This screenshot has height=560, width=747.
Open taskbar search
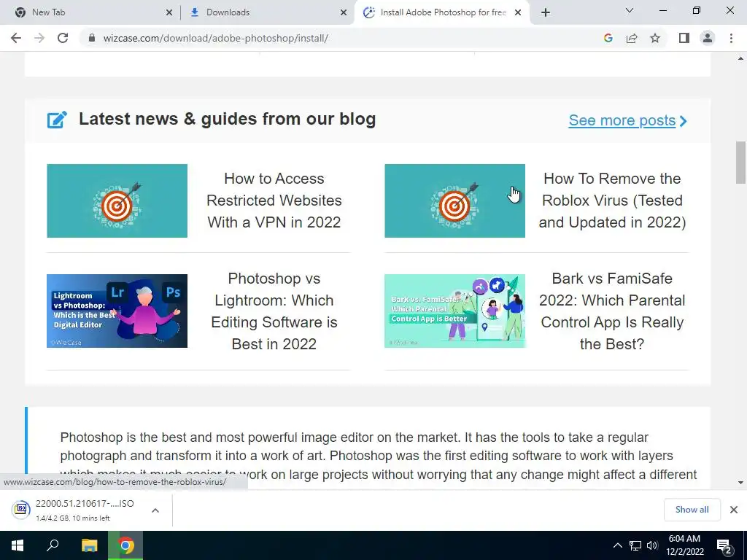pyautogui.click(x=53, y=545)
